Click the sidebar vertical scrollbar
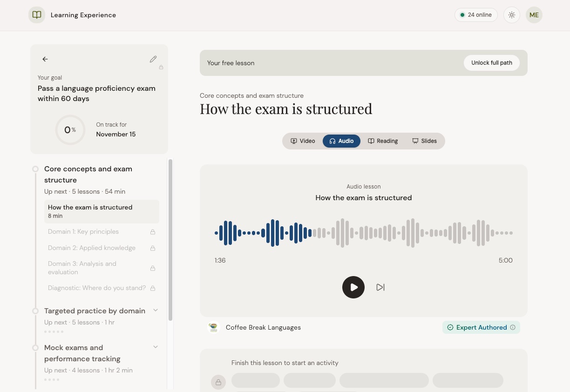This screenshot has height=392, width=570. click(170, 240)
